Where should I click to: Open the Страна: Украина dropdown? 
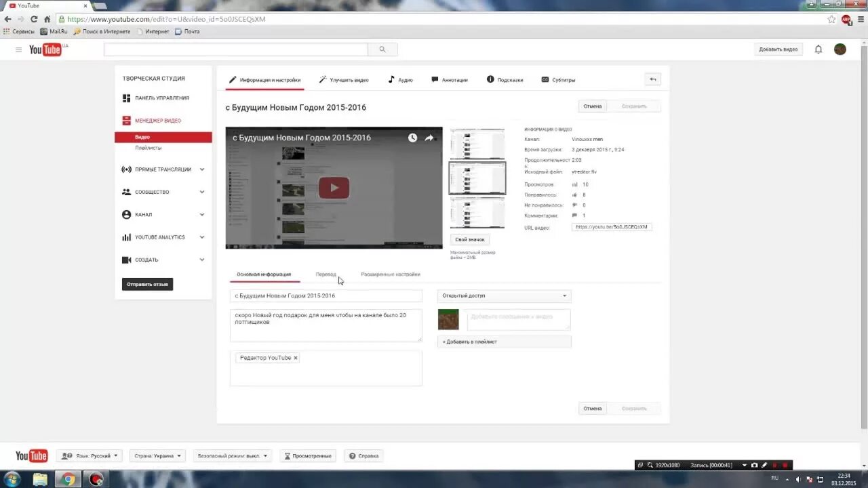click(x=157, y=456)
